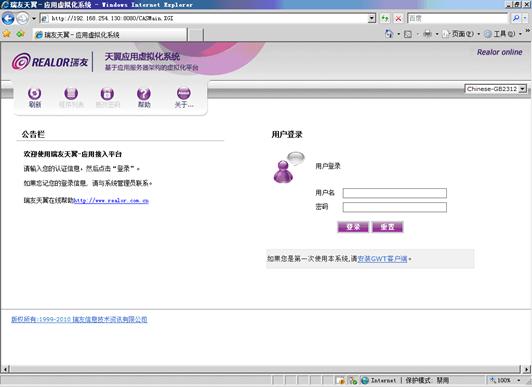Click the horizontal scrollbar right arrow

pyautogui.click(x=526, y=369)
